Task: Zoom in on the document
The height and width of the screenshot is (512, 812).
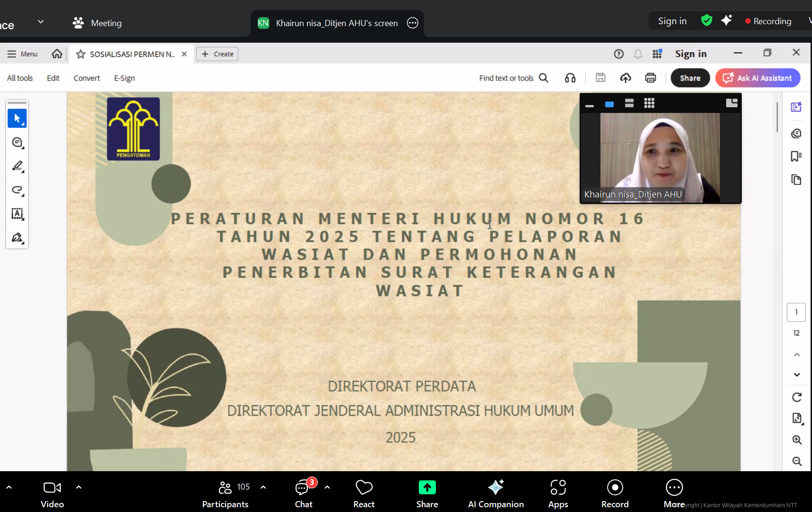Action: click(797, 439)
